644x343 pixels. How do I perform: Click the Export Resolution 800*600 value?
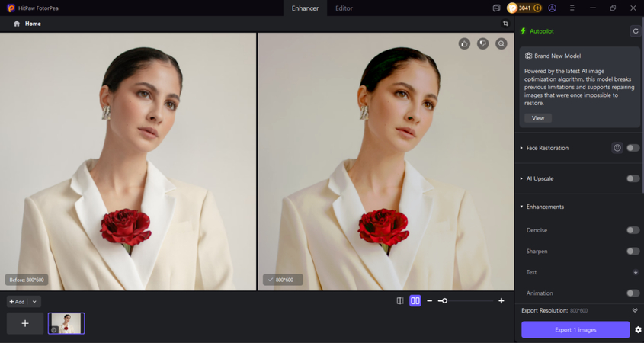pyautogui.click(x=578, y=310)
